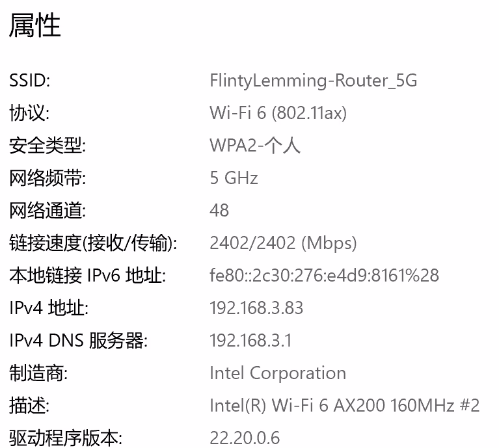The image size is (499, 448).
Task: Click the link-local IPv6 address value
Action: tap(324, 276)
